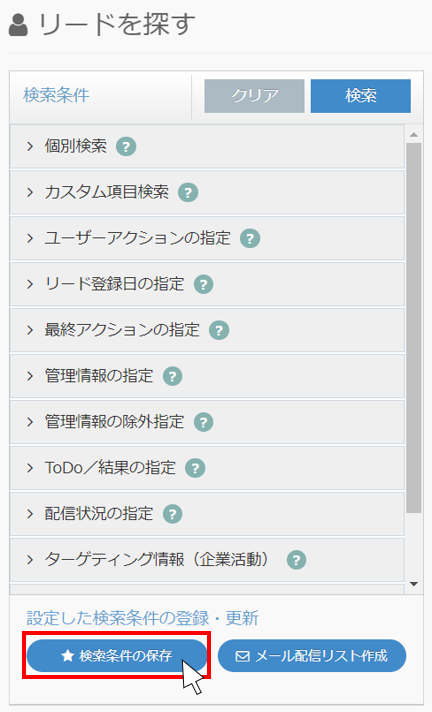Open help icon beside 個別検索

tap(126, 147)
